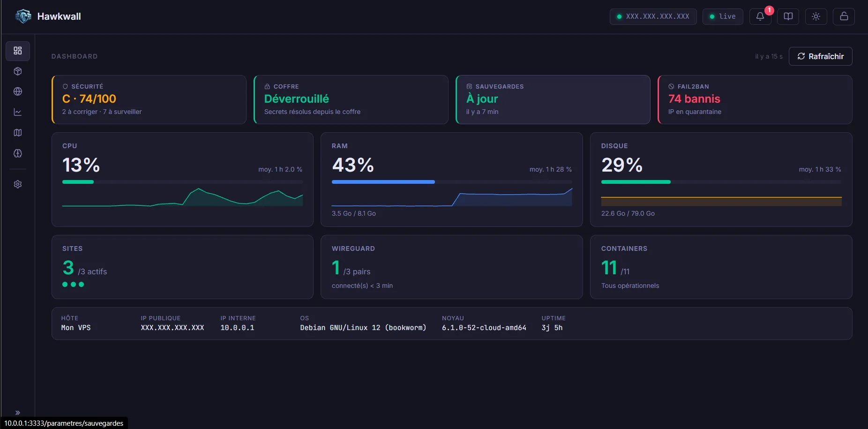Screen dimensions: 868x429
Task: Click the Disque usage progress bar
Action: point(721,182)
